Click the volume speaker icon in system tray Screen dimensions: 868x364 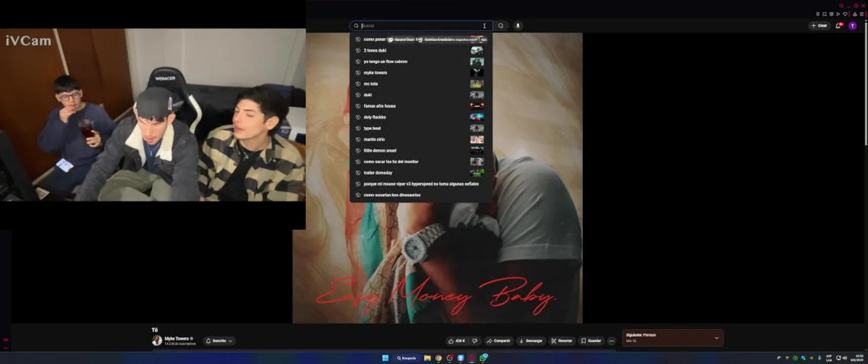(x=845, y=358)
